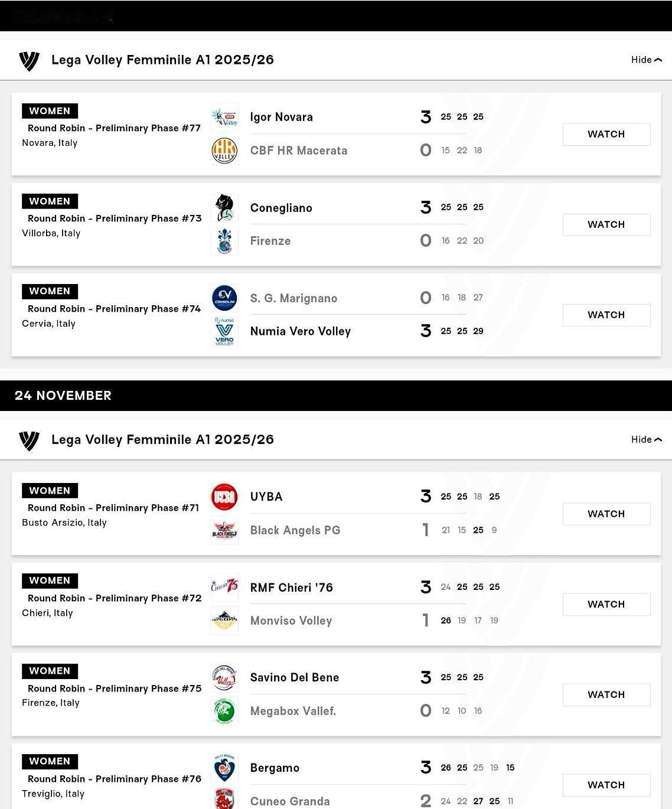The height and width of the screenshot is (809, 672).
Task: Select the Monviso Volley team name
Action: (x=291, y=621)
